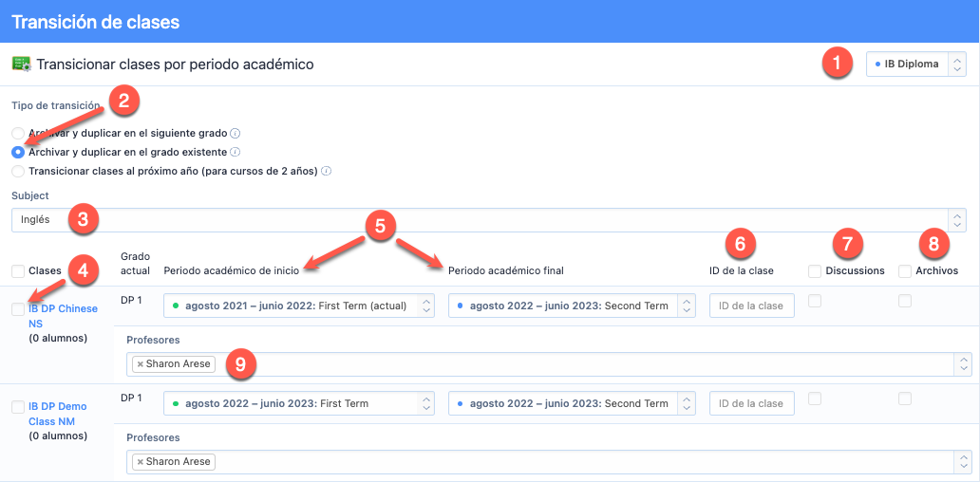Remove Sharon Arese from IB DP Demo Class professors
The image size is (980, 482).
click(141, 462)
